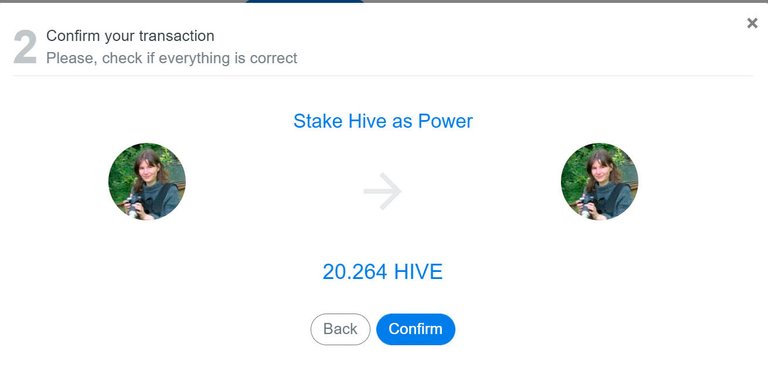The image size is (768, 365).
Task: Click the word "Power" in the heading
Action: click(445, 121)
